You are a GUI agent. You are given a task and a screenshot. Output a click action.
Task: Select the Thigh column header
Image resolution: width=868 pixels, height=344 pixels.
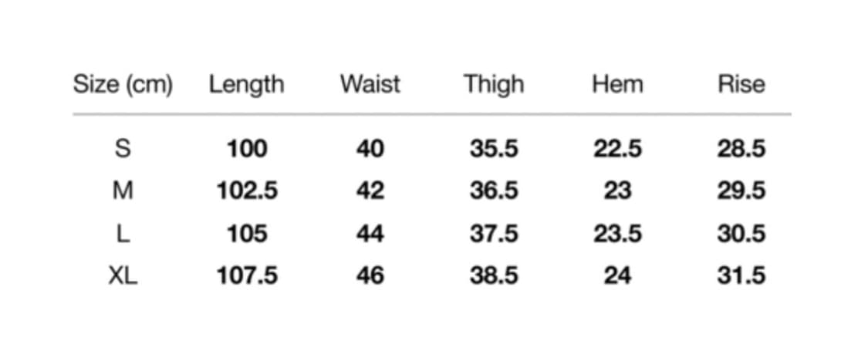(x=494, y=85)
